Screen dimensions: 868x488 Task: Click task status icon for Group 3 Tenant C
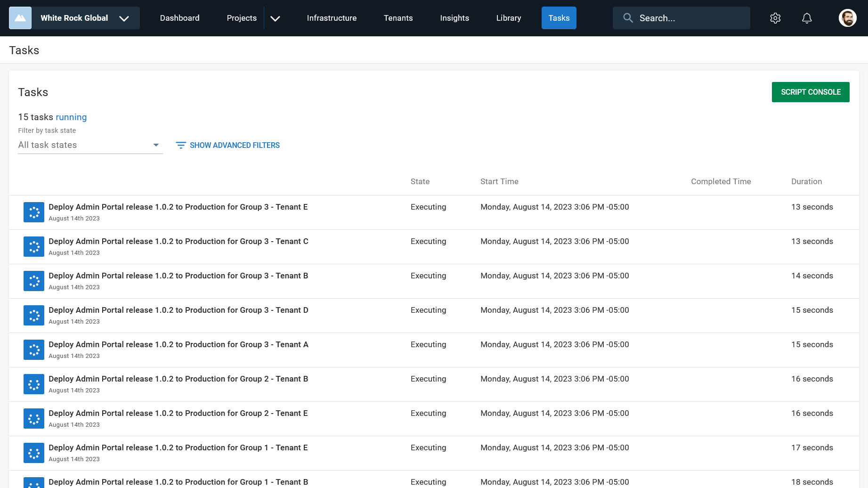point(34,246)
